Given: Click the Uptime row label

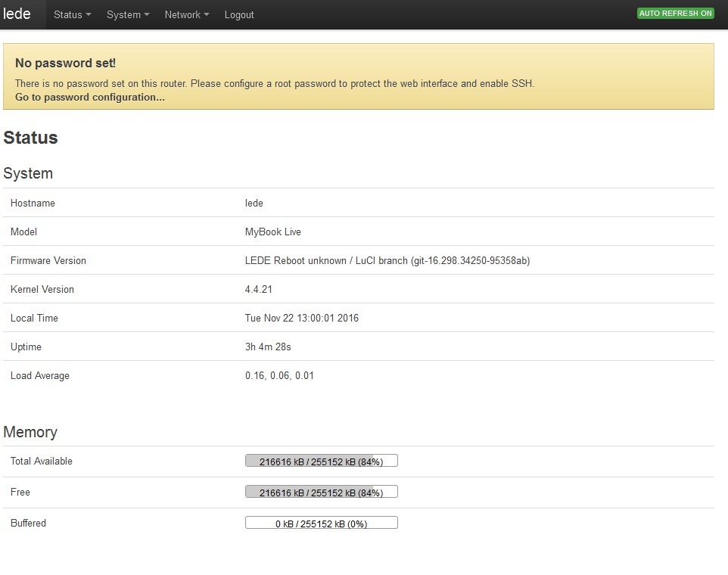Looking at the screenshot, I should point(26,347).
